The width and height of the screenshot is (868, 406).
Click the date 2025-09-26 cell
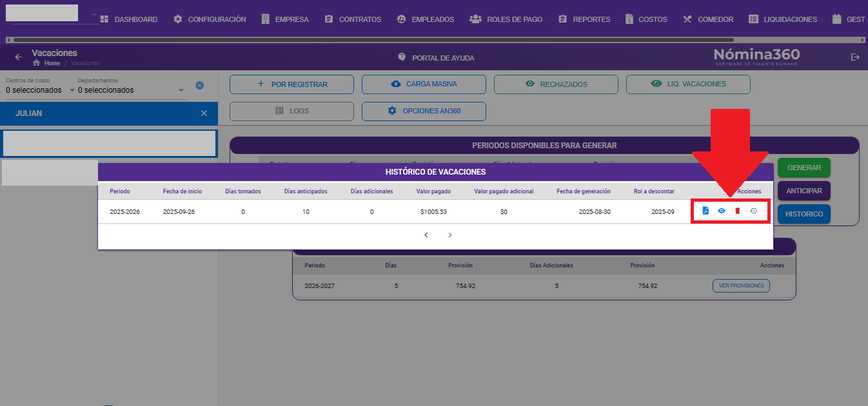coord(179,211)
